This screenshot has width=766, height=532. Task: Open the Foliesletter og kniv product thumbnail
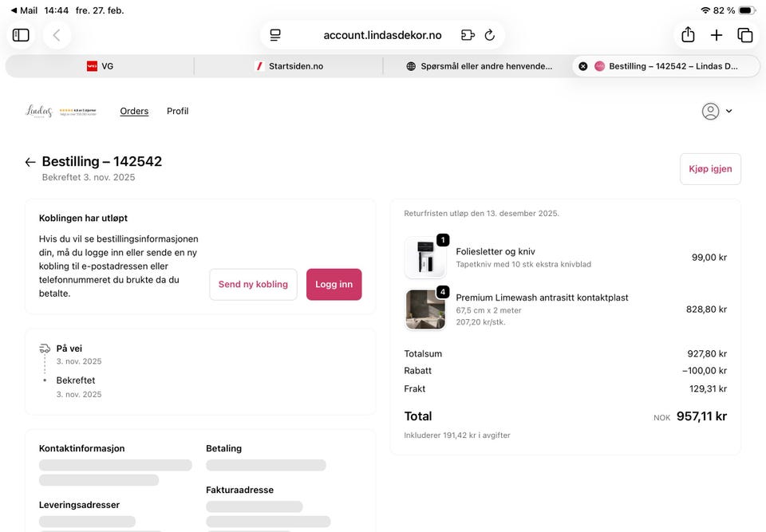coord(425,257)
